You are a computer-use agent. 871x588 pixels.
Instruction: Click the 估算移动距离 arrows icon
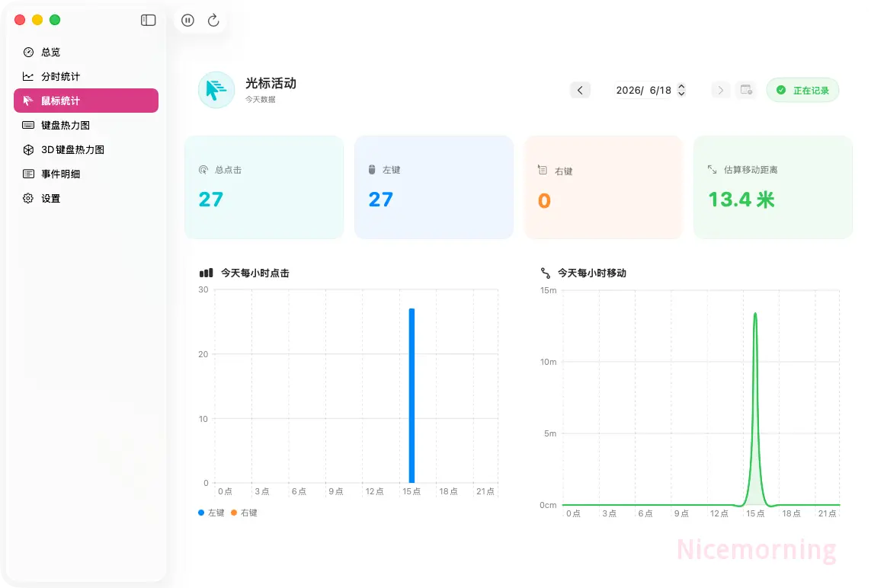point(712,169)
